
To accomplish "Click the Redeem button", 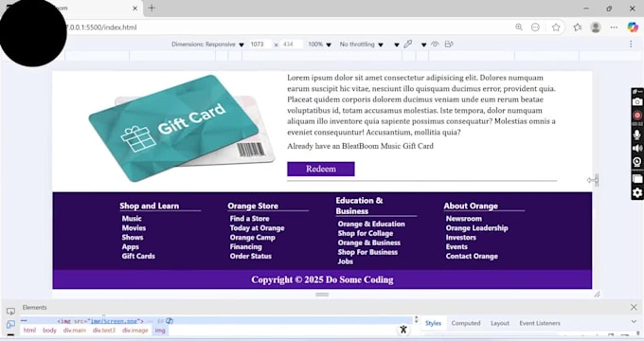I will coord(321,169).
